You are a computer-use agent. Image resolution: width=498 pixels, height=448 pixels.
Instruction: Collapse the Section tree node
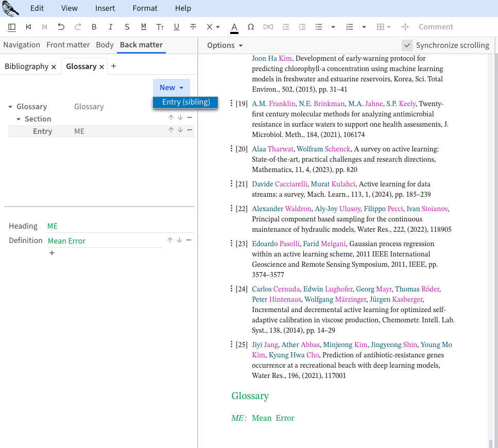pos(19,119)
